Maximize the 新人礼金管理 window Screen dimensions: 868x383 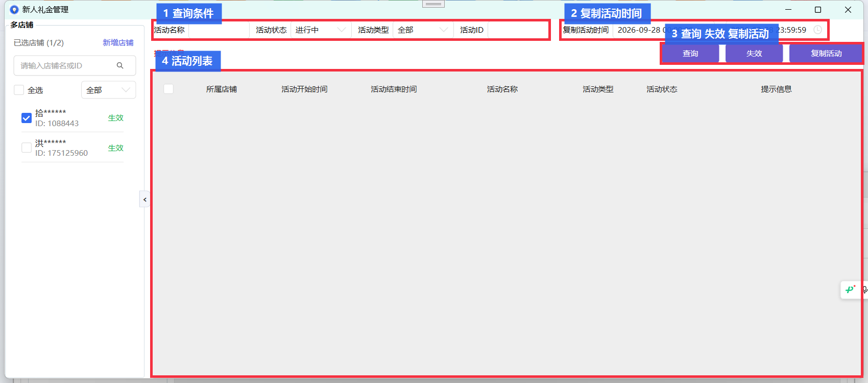point(818,10)
